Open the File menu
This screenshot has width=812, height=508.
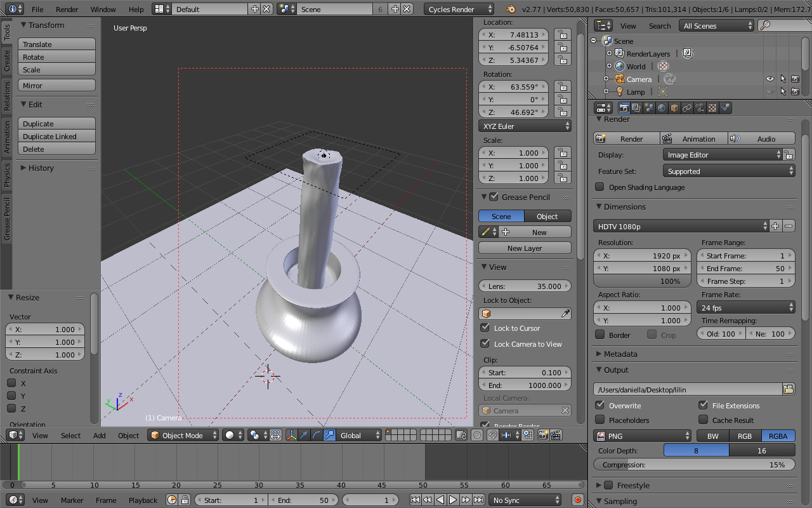click(37, 10)
